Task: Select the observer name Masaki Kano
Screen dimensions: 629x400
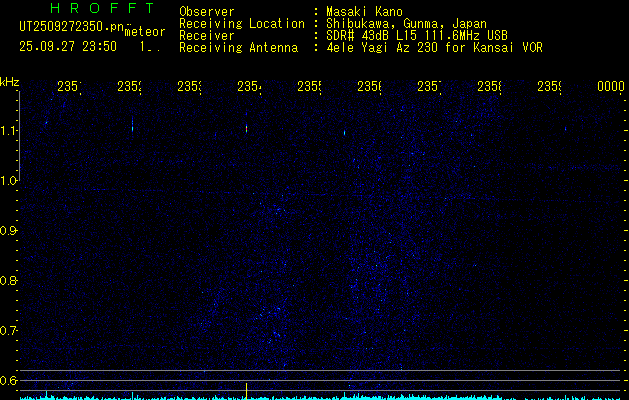Action: tap(364, 12)
